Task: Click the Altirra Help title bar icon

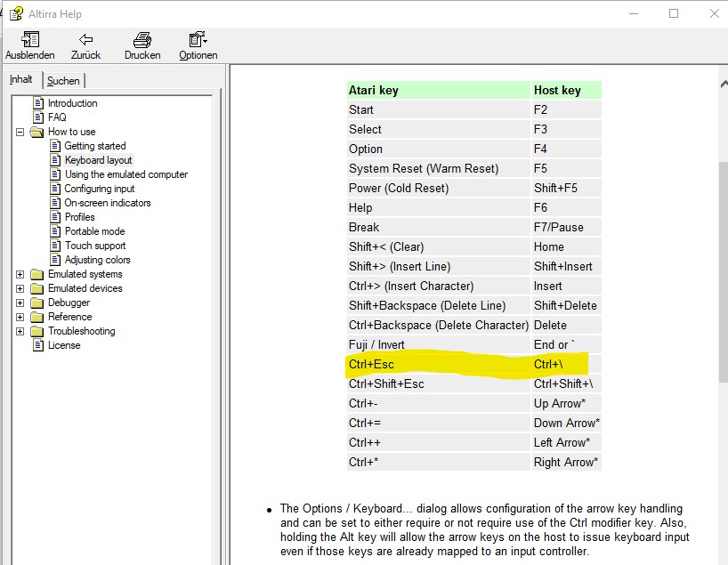Action: tap(15, 13)
